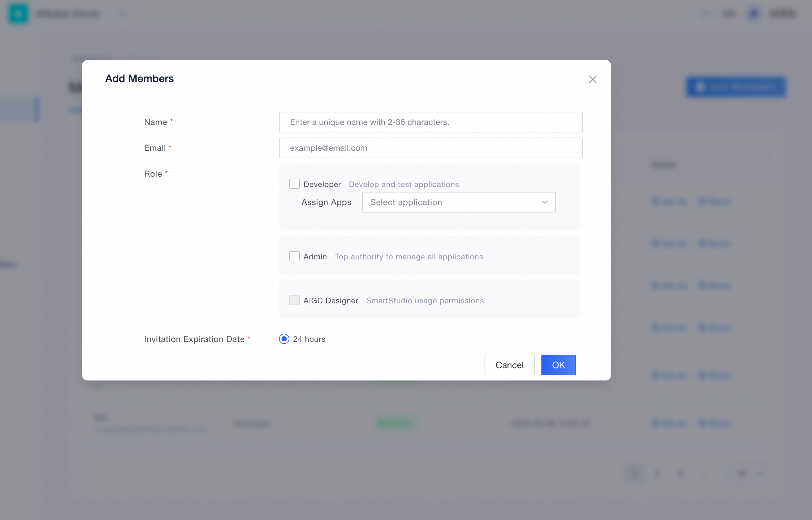The width and height of the screenshot is (812, 520).
Task: Click the teal app logo at top-left
Action: 18,14
